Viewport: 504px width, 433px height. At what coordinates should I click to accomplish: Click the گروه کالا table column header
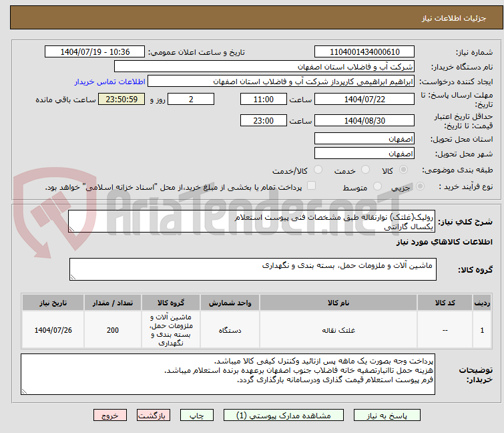click(171, 303)
